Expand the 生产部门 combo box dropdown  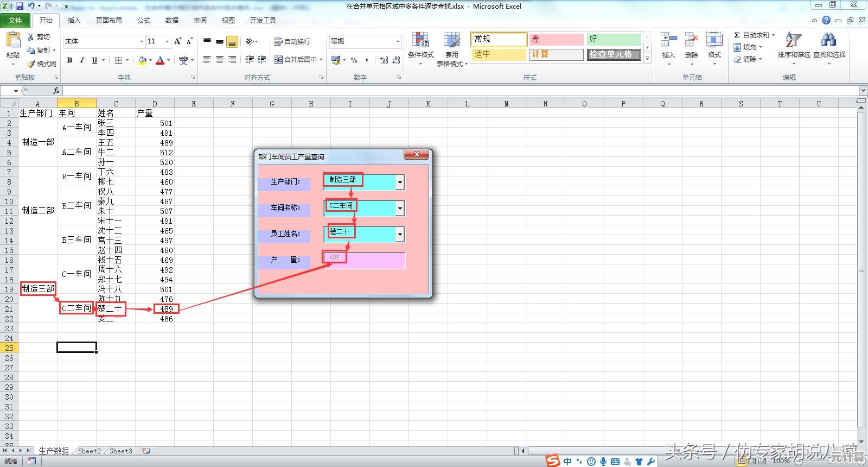400,182
